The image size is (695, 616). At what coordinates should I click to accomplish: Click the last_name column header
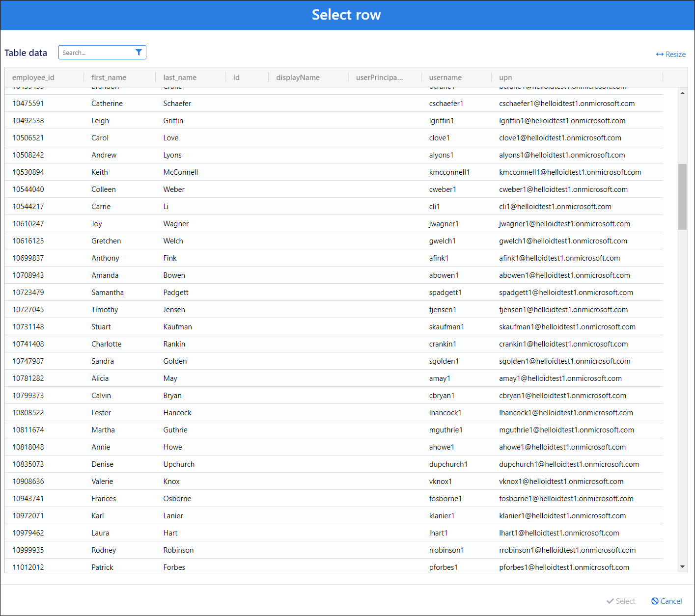click(180, 78)
